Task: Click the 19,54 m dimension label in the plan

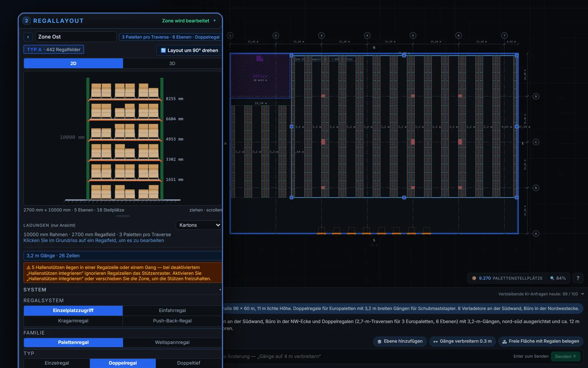Action: pos(261,103)
